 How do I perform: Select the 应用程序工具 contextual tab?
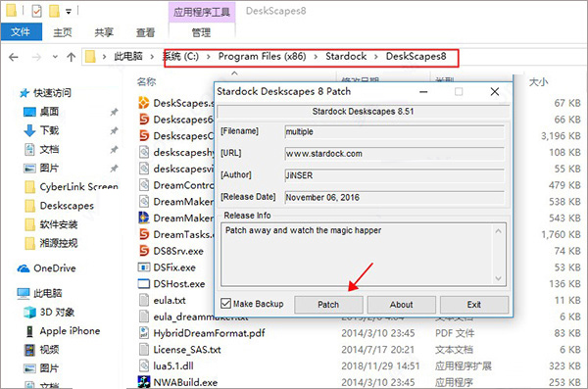[x=202, y=12]
